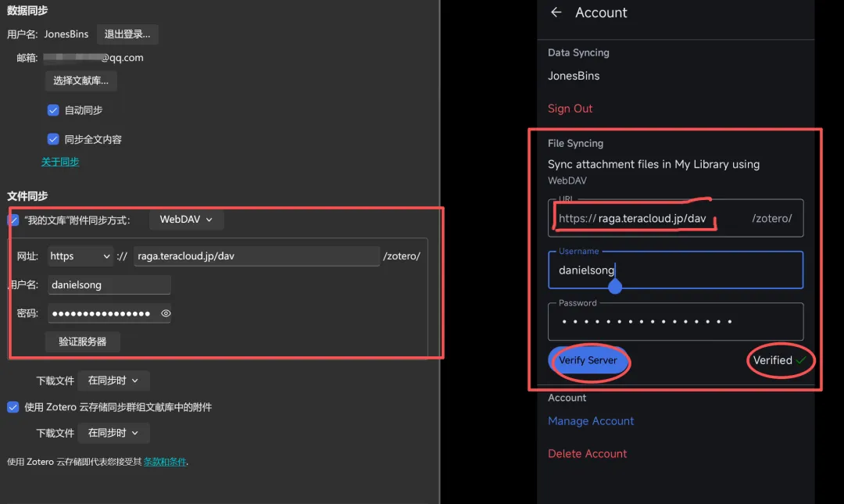Open first 下载文件 在同步时 dropdown
Screen dimensions: 844x504
[113, 381]
